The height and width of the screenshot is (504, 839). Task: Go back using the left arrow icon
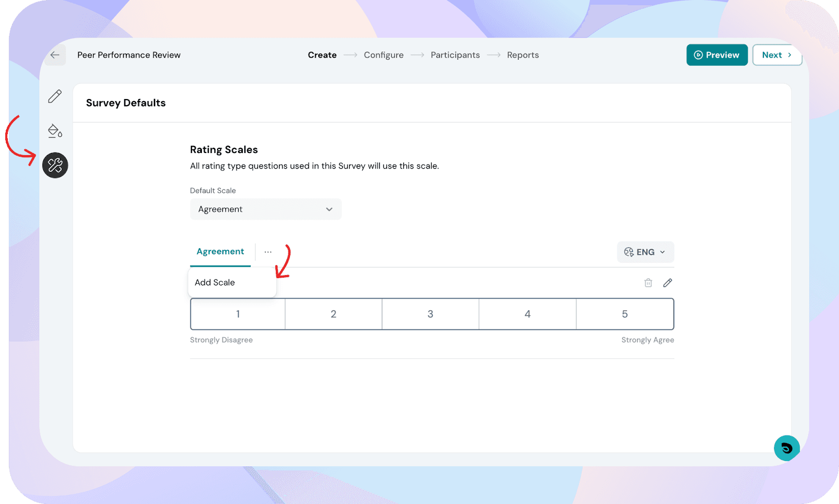click(55, 55)
